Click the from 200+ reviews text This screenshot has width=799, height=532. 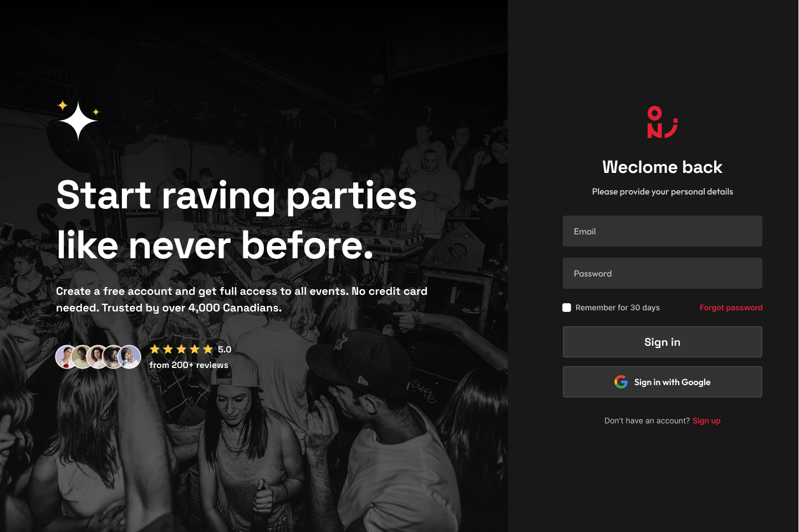point(189,365)
